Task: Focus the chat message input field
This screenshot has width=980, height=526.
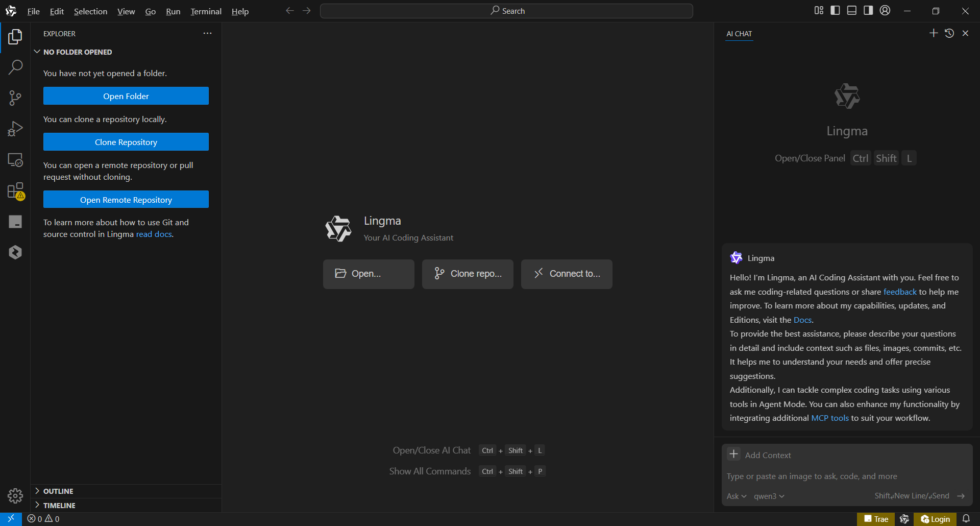Action: [x=847, y=476]
